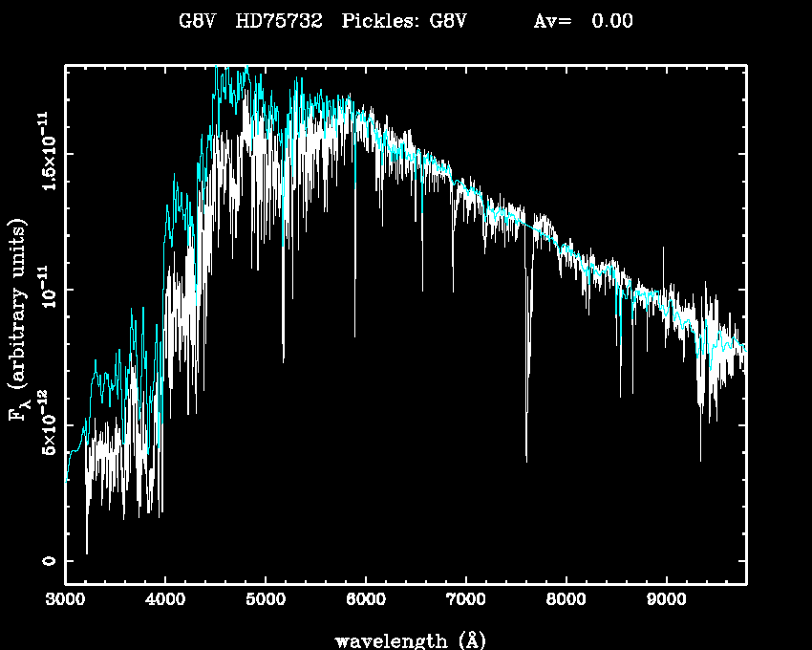The image size is (812, 650).
Task: Click the 7000 x-axis tick label
Action: tap(465, 602)
